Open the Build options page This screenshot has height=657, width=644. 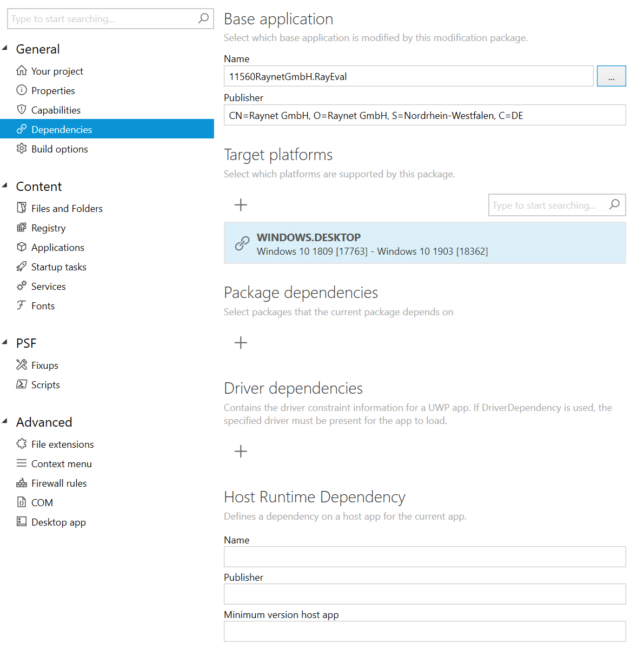59,149
